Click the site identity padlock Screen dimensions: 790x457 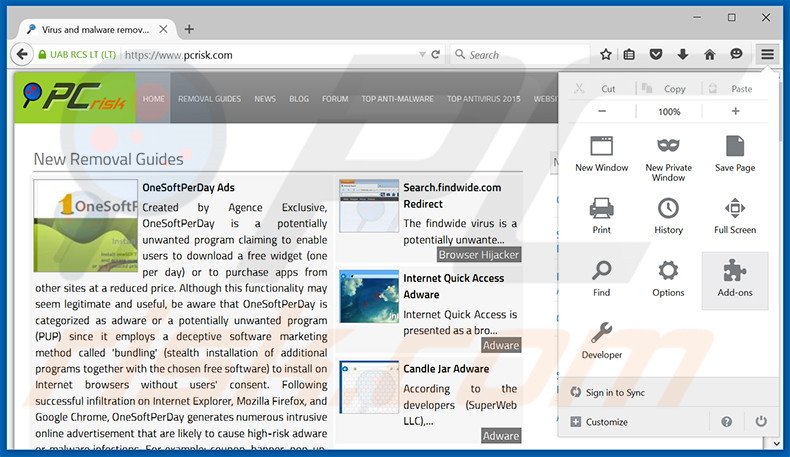point(42,54)
